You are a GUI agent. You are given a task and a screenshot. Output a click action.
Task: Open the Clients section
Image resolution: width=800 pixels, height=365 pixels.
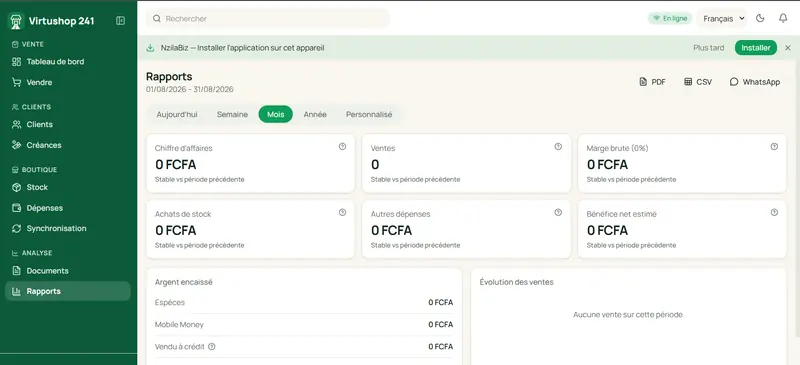(68, 125)
